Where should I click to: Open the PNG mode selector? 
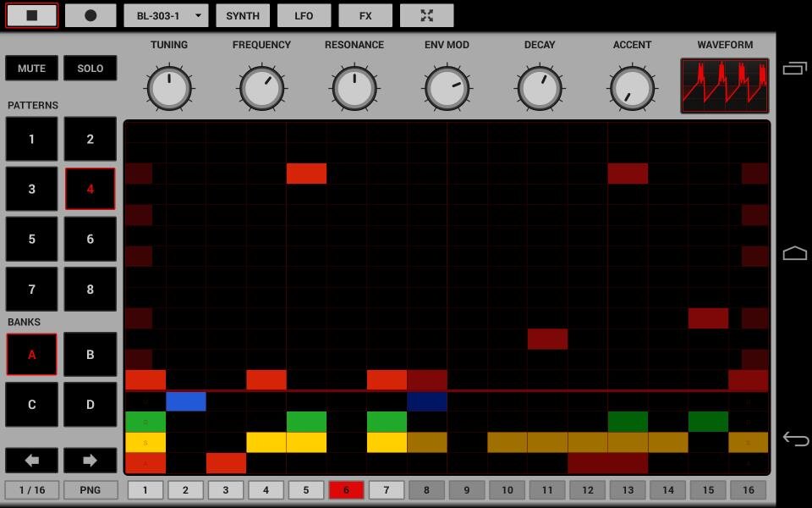point(91,490)
